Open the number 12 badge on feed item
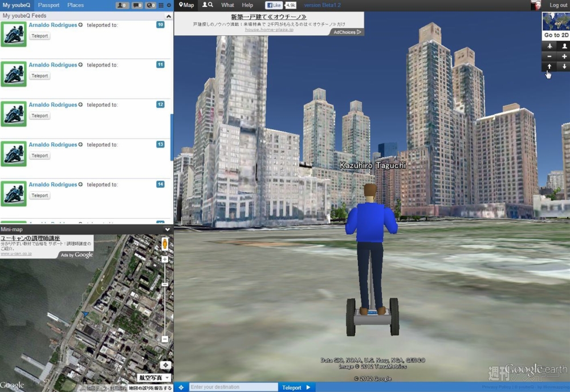Viewport: 570px width, 392px height. click(x=160, y=105)
